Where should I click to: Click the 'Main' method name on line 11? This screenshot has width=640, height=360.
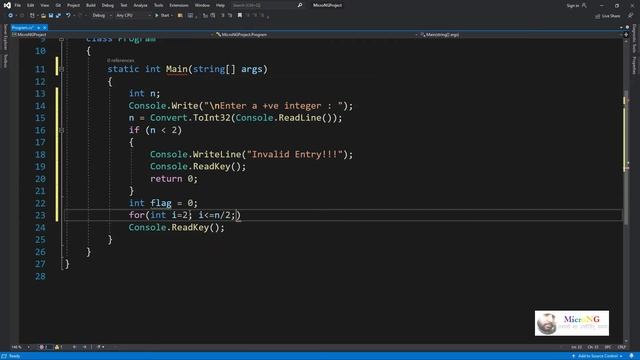(x=176, y=69)
